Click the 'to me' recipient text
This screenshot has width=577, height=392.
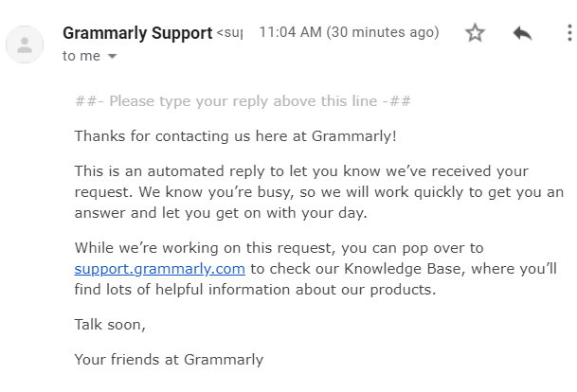[x=81, y=56]
